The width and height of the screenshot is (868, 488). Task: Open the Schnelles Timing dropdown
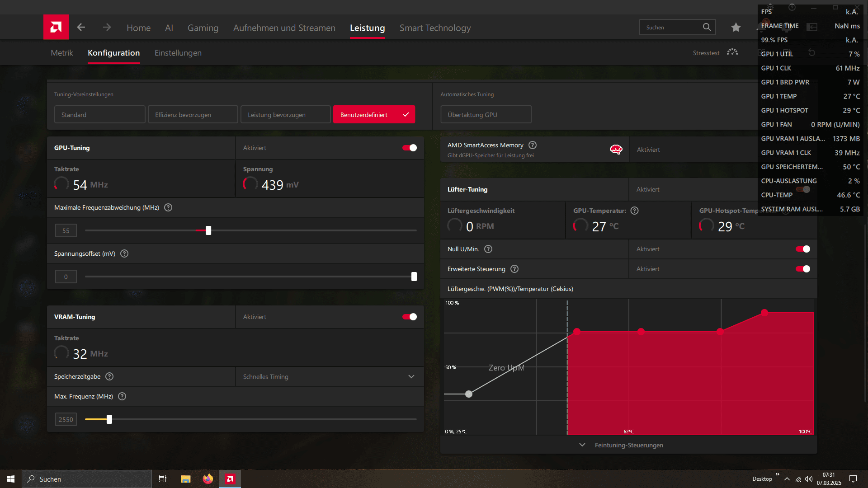(x=329, y=376)
